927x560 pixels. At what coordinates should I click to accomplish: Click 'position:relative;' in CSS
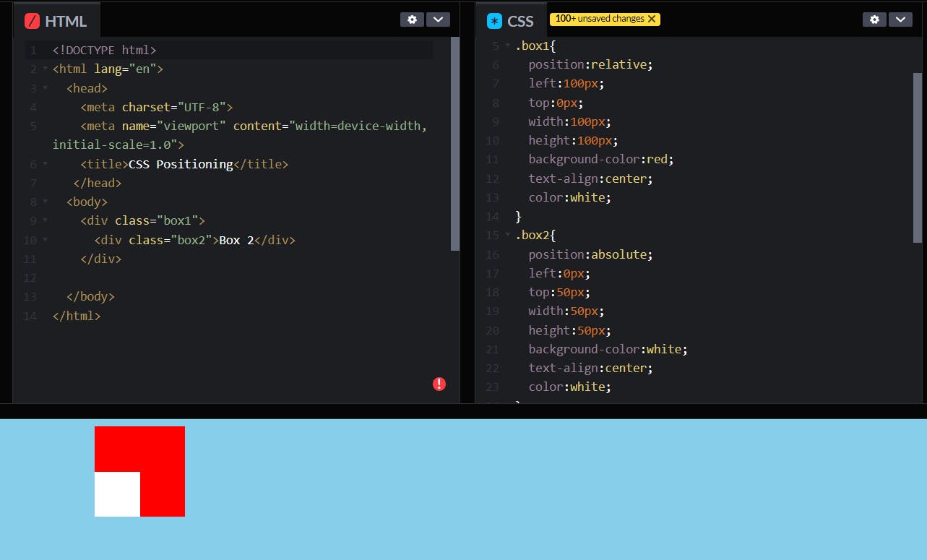click(590, 64)
